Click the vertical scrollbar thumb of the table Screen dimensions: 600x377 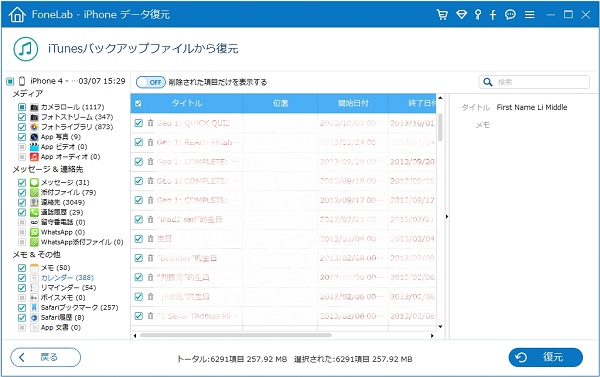click(x=440, y=127)
